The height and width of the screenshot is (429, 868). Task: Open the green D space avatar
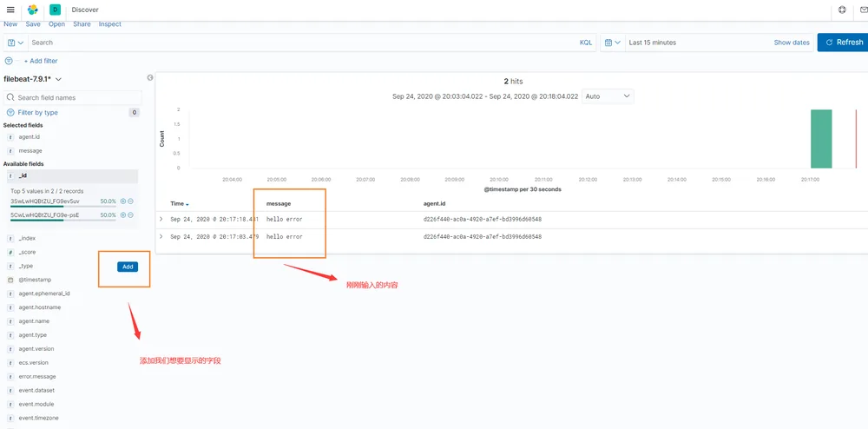(x=55, y=10)
